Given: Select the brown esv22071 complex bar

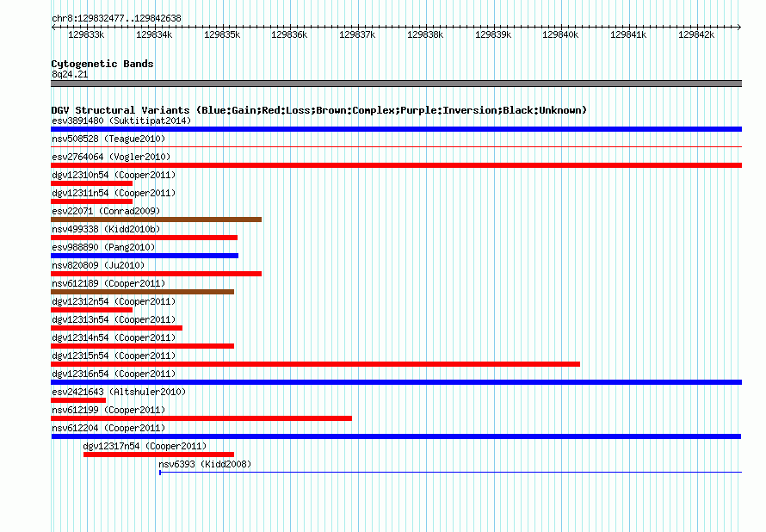Looking at the screenshot, I should click(x=157, y=220).
